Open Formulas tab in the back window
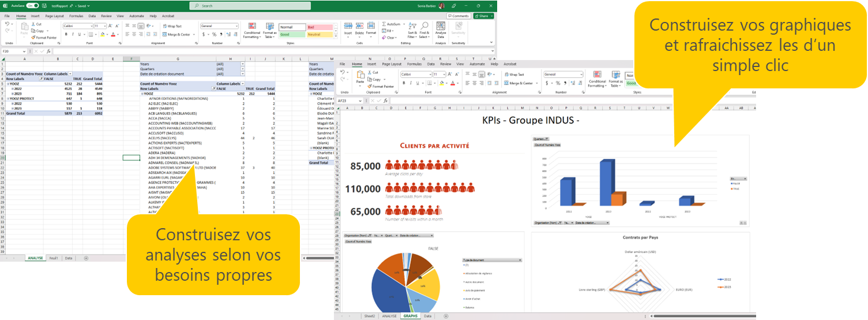The width and height of the screenshot is (868, 320). 77,16
